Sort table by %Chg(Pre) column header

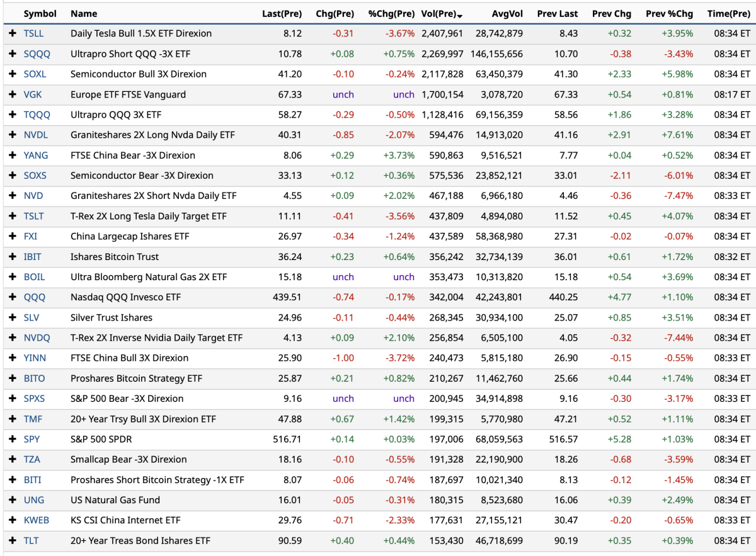click(391, 14)
